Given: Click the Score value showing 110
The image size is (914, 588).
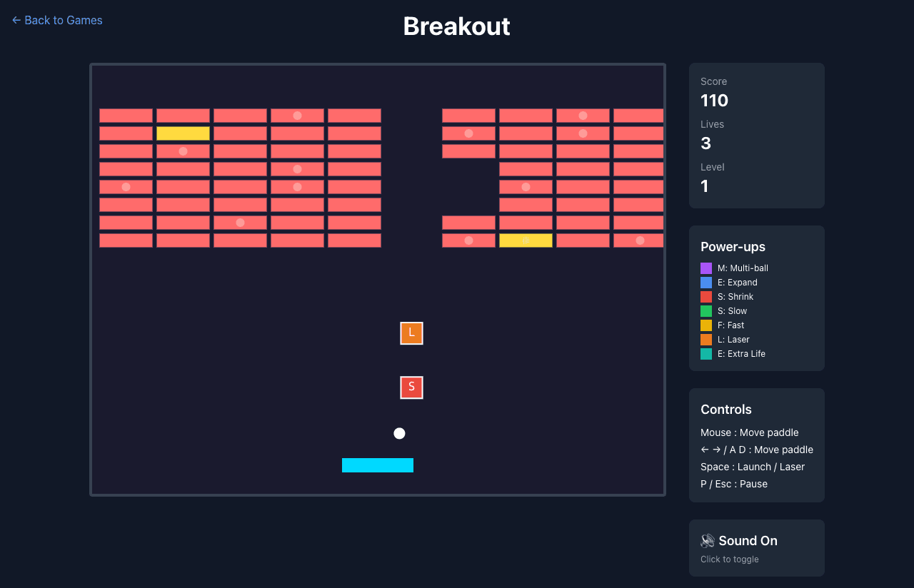Looking at the screenshot, I should (x=713, y=101).
